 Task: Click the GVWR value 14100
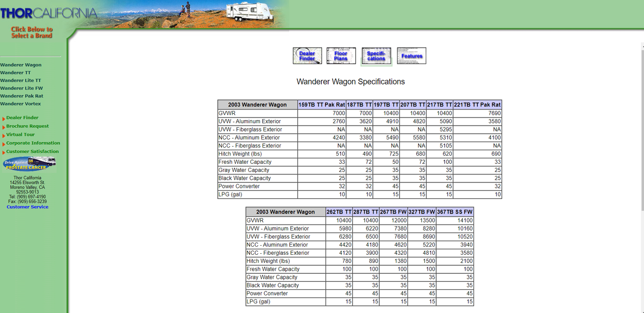pos(465,220)
